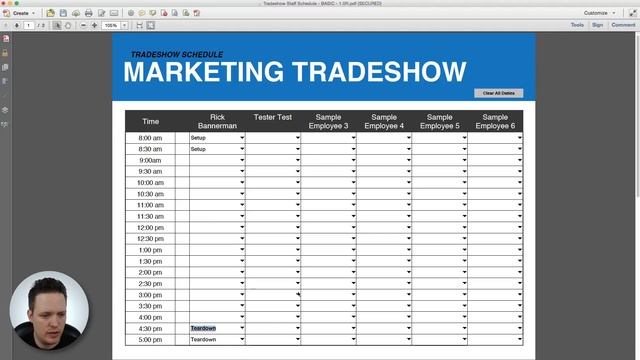Choose the Select tool cursor icon
Image resolution: width=640 pixels, height=360 pixels.
click(x=57, y=25)
